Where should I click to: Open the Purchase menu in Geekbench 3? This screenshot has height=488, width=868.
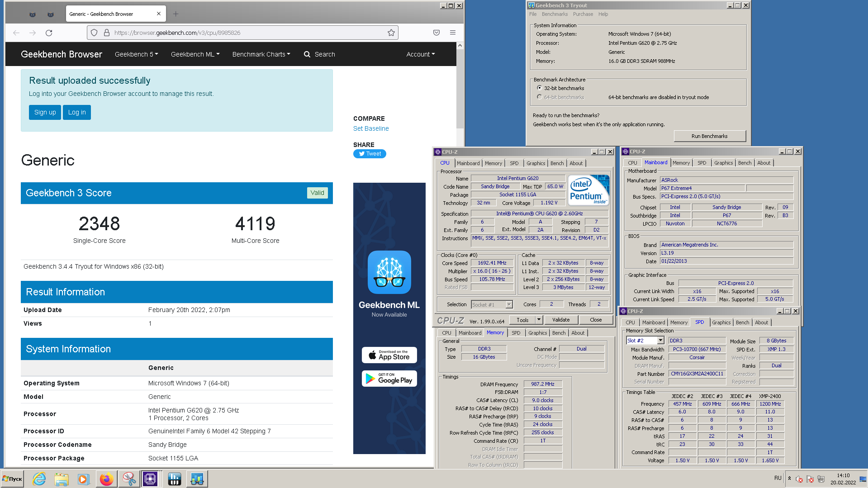(583, 14)
